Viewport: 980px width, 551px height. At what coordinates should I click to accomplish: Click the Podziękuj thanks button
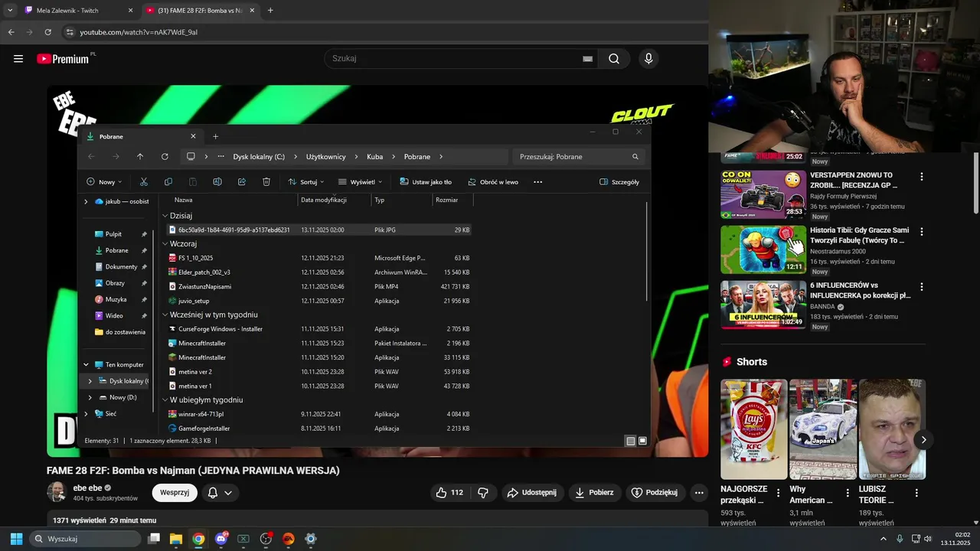coord(655,493)
